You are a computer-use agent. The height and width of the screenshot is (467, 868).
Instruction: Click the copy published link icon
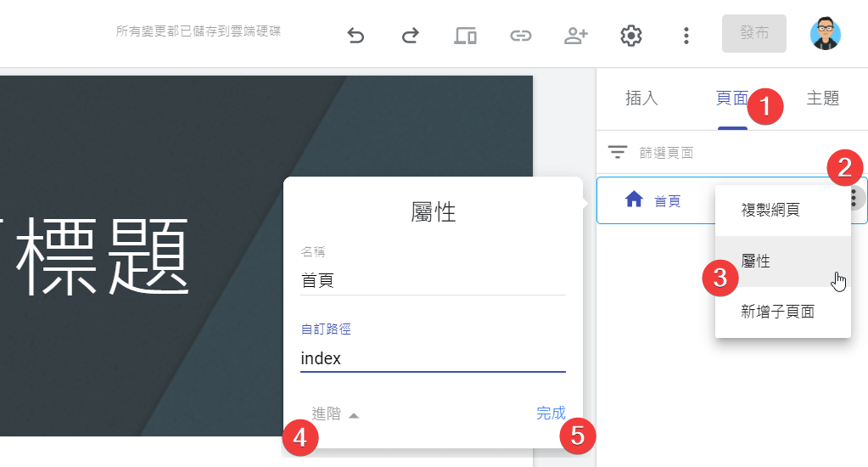click(x=520, y=36)
